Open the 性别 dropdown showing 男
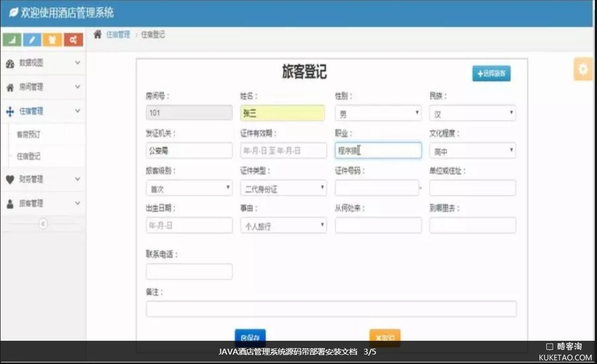Image resolution: width=597 pixels, height=364 pixels. [378, 114]
